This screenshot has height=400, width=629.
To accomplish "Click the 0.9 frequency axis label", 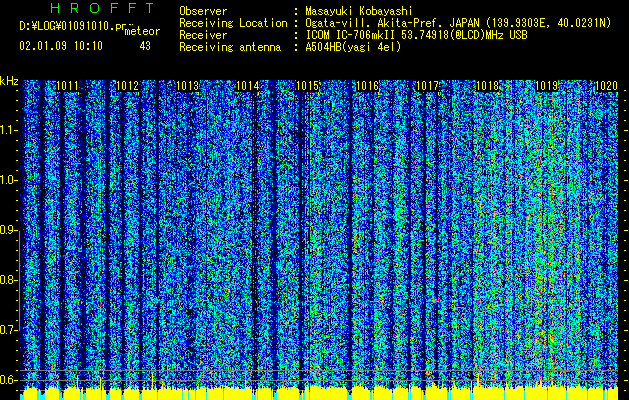I will [x=8, y=230].
